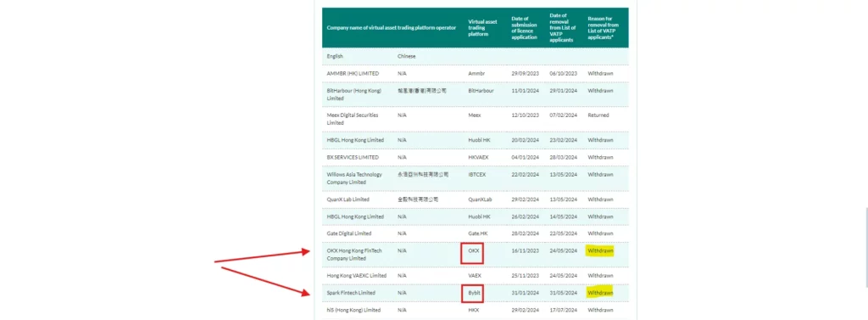868x320 pixels.
Task: Click the 'Meex' platform cell
Action: (475, 115)
